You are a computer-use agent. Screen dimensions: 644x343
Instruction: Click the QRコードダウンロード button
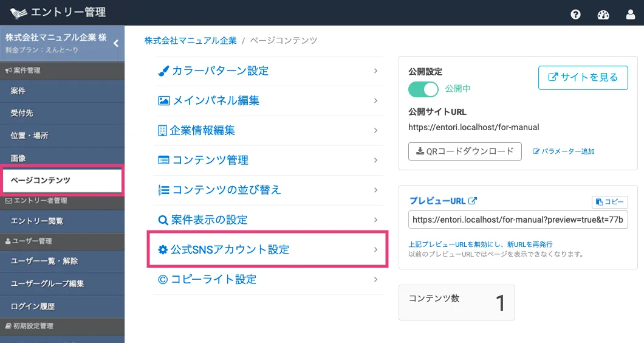465,151
